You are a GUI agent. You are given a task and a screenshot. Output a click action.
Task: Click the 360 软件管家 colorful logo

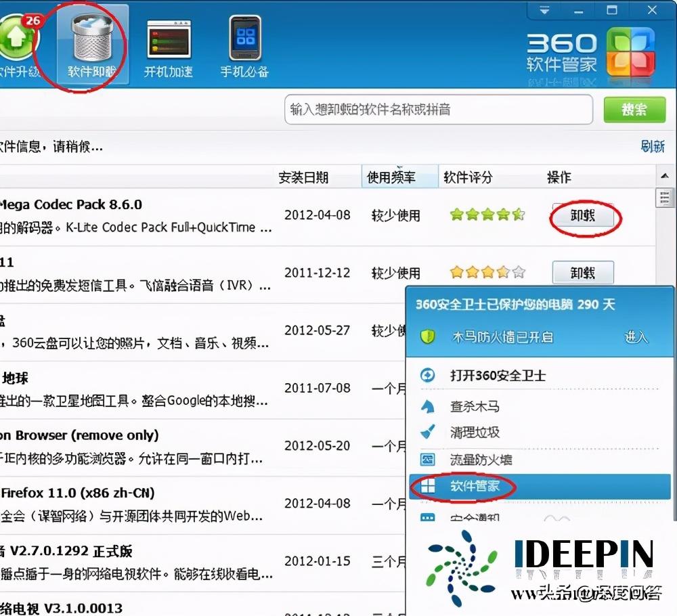coord(630,52)
